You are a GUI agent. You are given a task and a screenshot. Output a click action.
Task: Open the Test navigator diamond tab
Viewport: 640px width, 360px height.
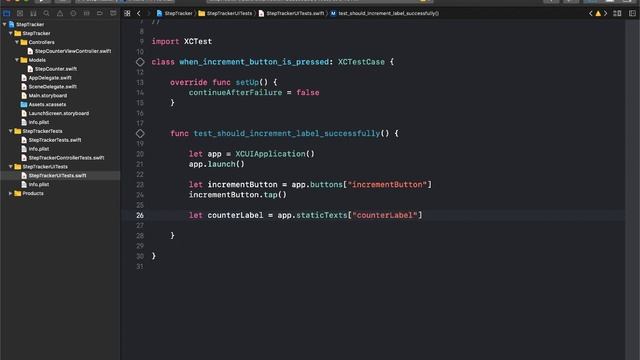point(73,13)
